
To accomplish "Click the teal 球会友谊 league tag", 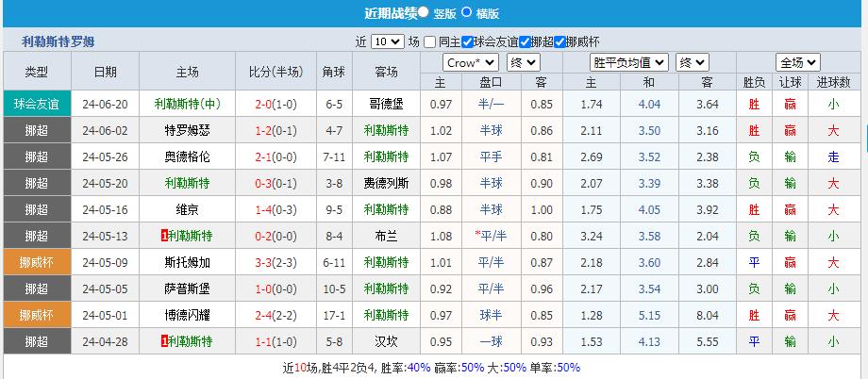I will [x=37, y=104].
